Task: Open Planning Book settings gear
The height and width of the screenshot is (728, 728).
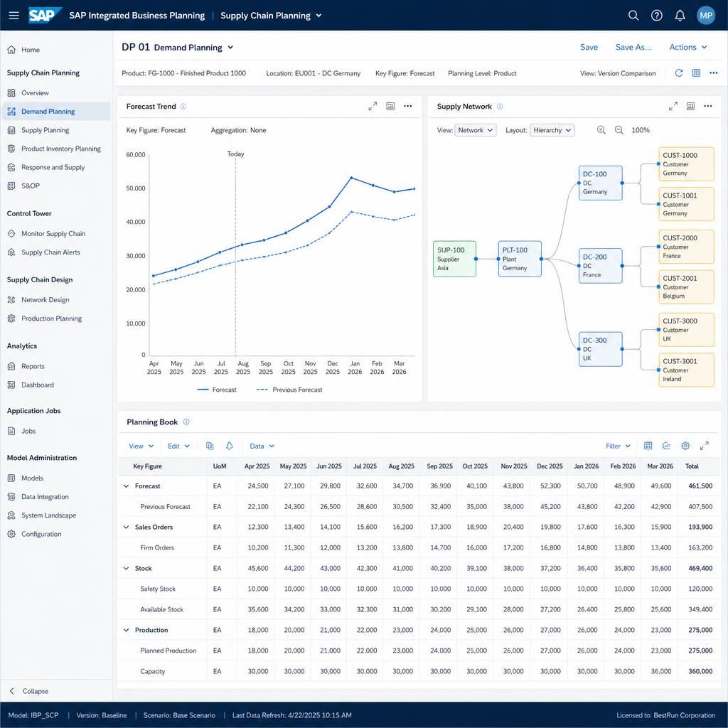Action: point(685,446)
